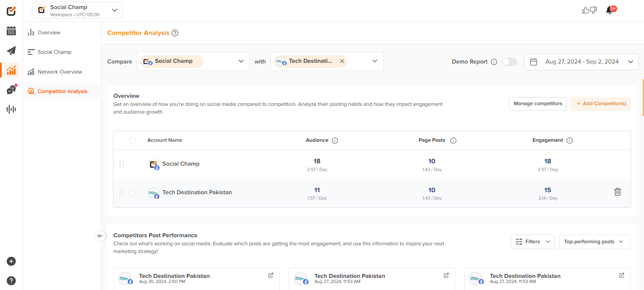Collapse the sidebar with arrow button
Viewport: 644px width, 290px height.
pos(100,236)
